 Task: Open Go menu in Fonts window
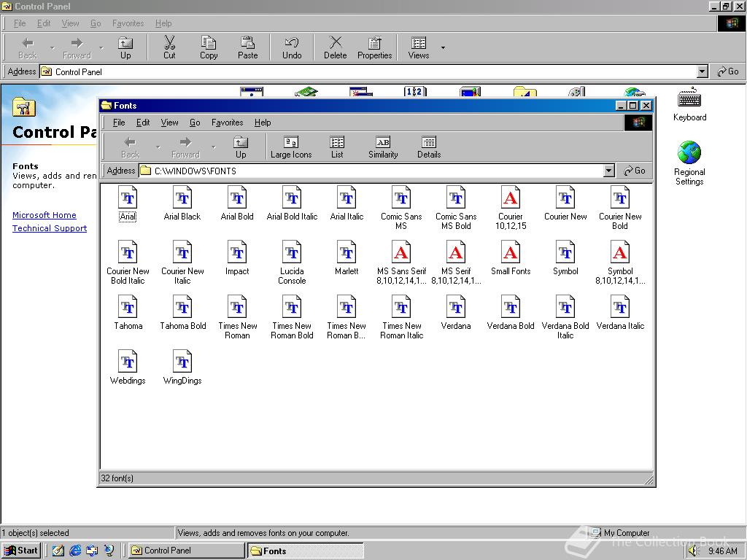(x=195, y=122)
